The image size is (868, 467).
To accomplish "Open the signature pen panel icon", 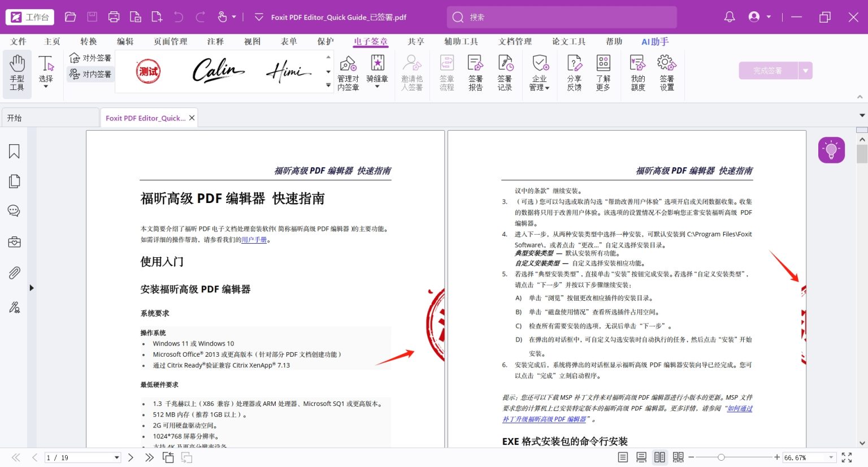I will click(x=14, y=307).
